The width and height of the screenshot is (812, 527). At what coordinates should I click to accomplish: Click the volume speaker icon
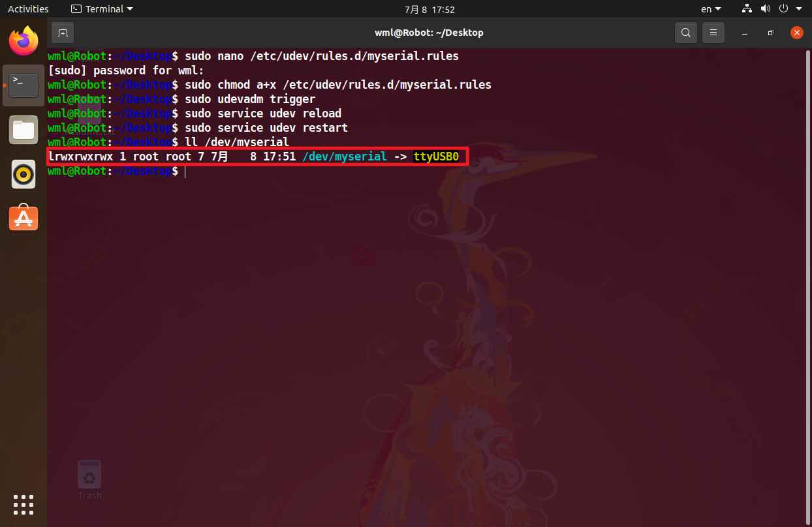765,9
